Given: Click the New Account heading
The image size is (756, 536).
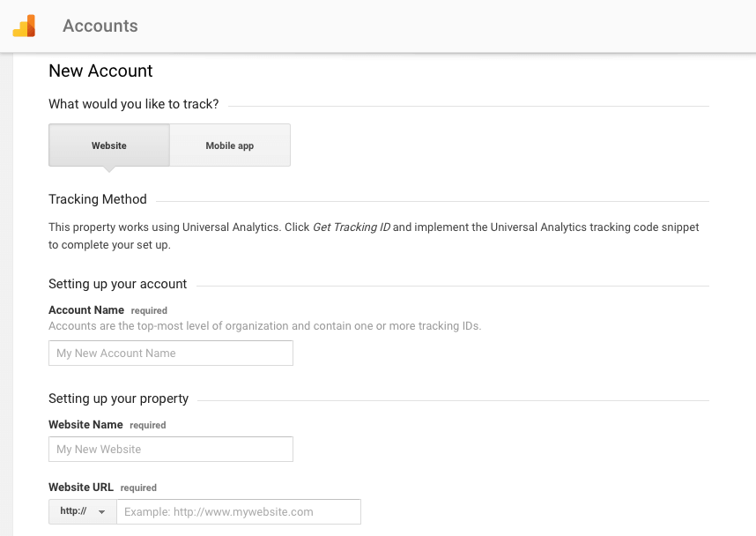Looking at the screenshot, I should (x=100, y=71).
